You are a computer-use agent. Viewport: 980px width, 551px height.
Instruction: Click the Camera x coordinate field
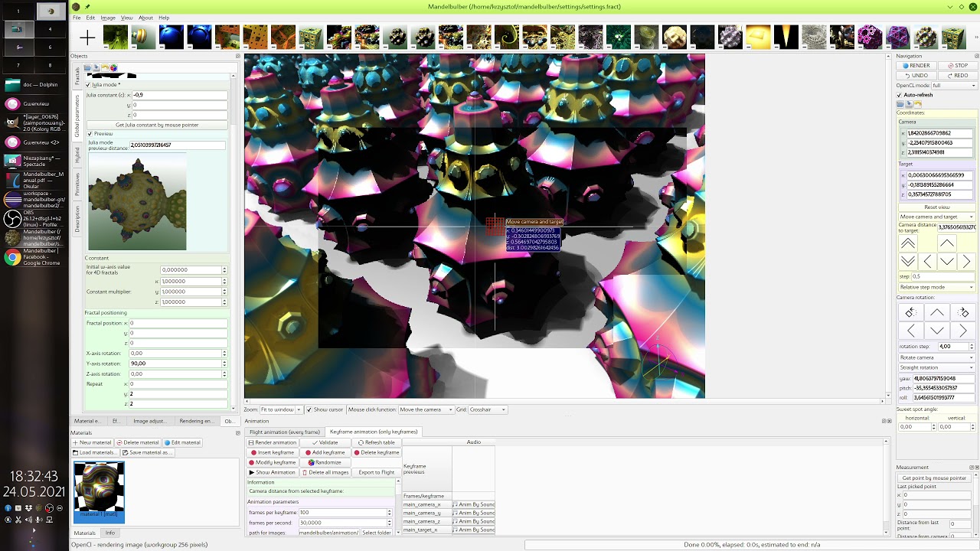(940, 133)
